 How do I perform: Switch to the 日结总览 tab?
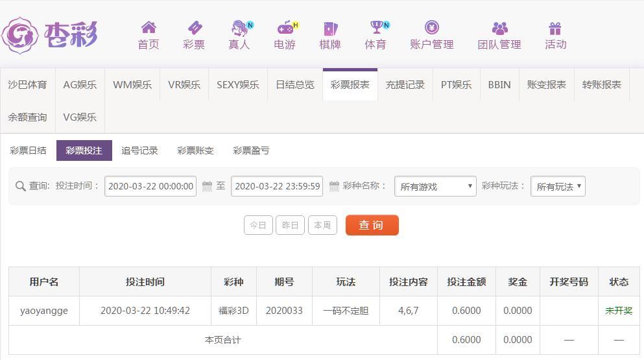(x=295, y=85)
